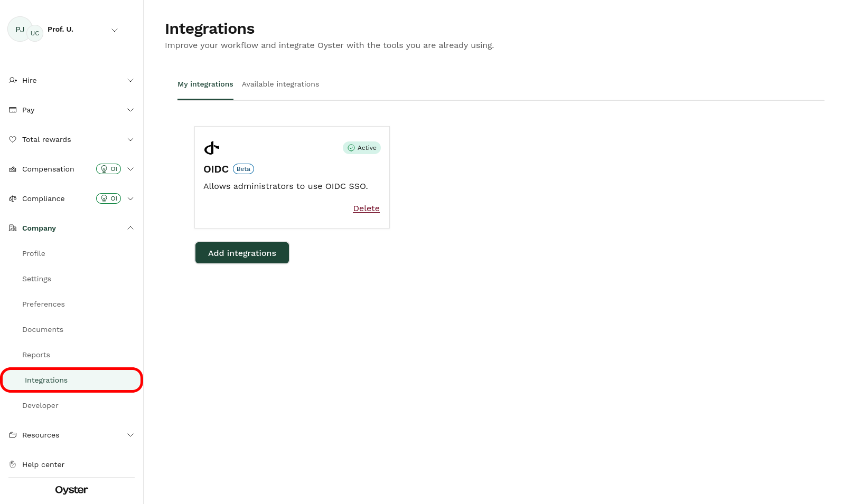Open the Integrations page from sidebar

(45, 380)
